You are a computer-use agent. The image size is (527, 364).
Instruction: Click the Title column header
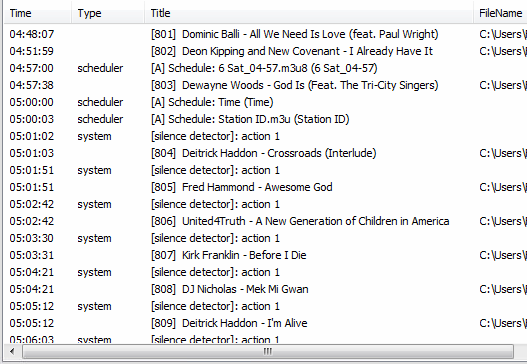[309, 13]
